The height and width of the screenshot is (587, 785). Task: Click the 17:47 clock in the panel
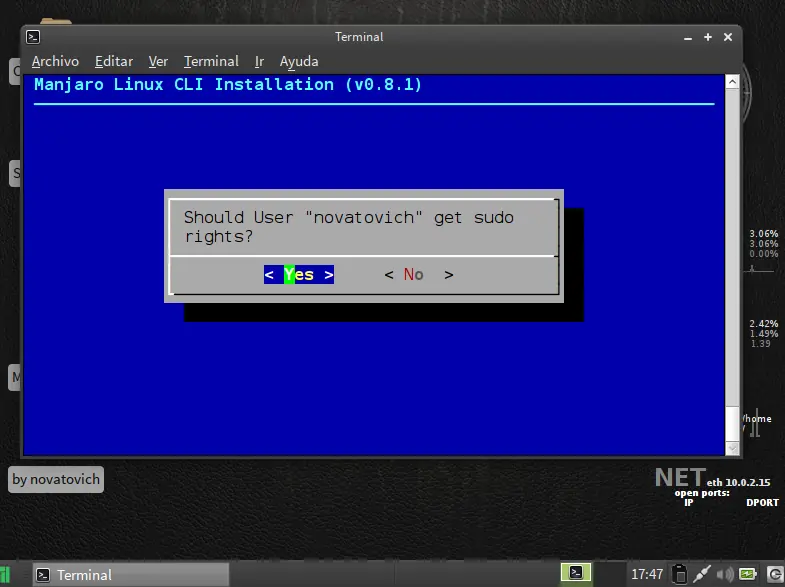647,574
